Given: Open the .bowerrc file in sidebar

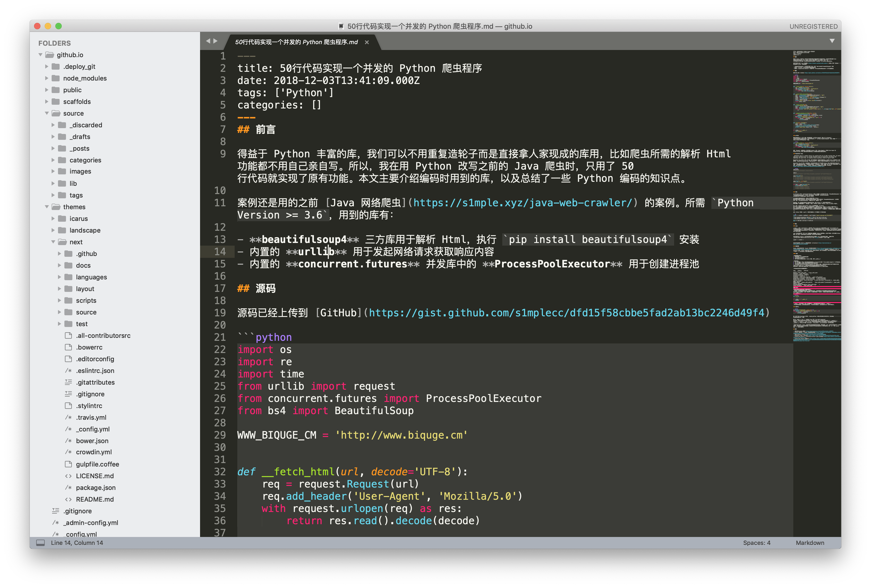Looking at the screenshot, I should tap(89, 347).
